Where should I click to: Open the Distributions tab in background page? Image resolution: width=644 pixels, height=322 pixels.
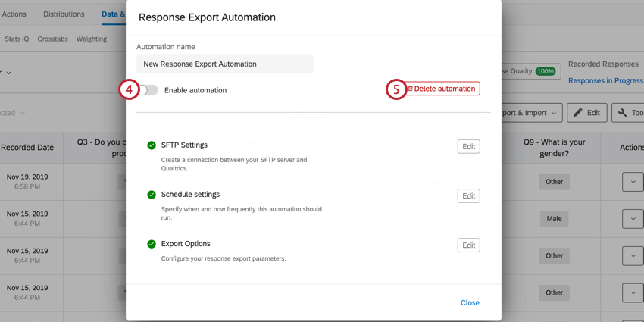(x=64, y=14)
